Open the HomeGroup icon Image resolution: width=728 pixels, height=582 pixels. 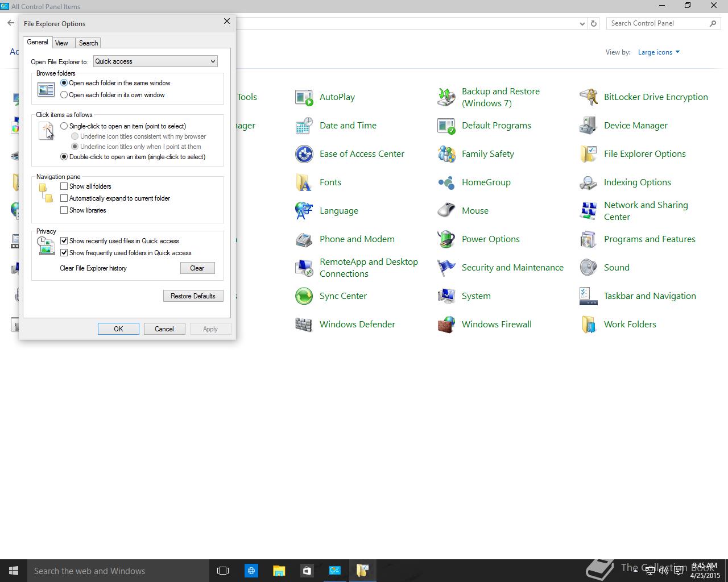click(446, 182)
